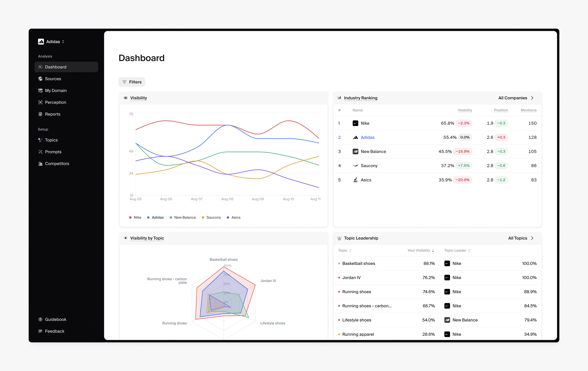Click the Prompts wand icon
This screenshot has height=371, width=588.
[40, 152]
